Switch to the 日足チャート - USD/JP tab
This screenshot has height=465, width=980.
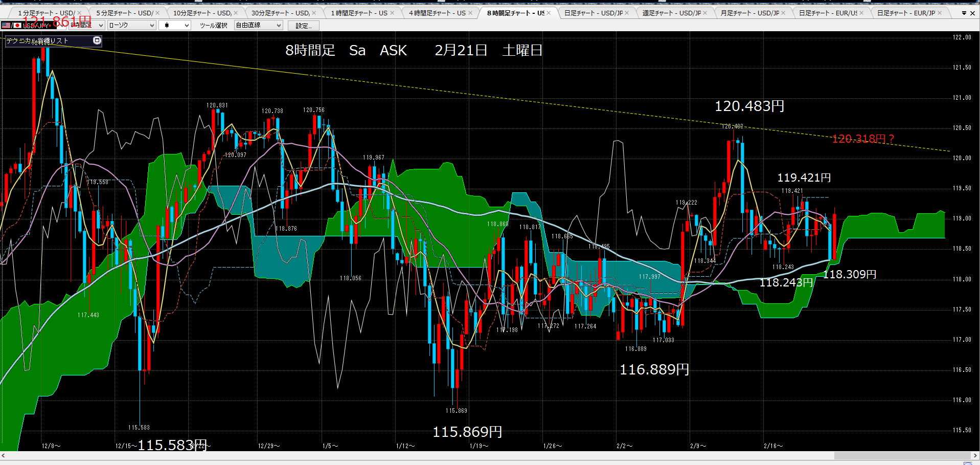(594, 13)
